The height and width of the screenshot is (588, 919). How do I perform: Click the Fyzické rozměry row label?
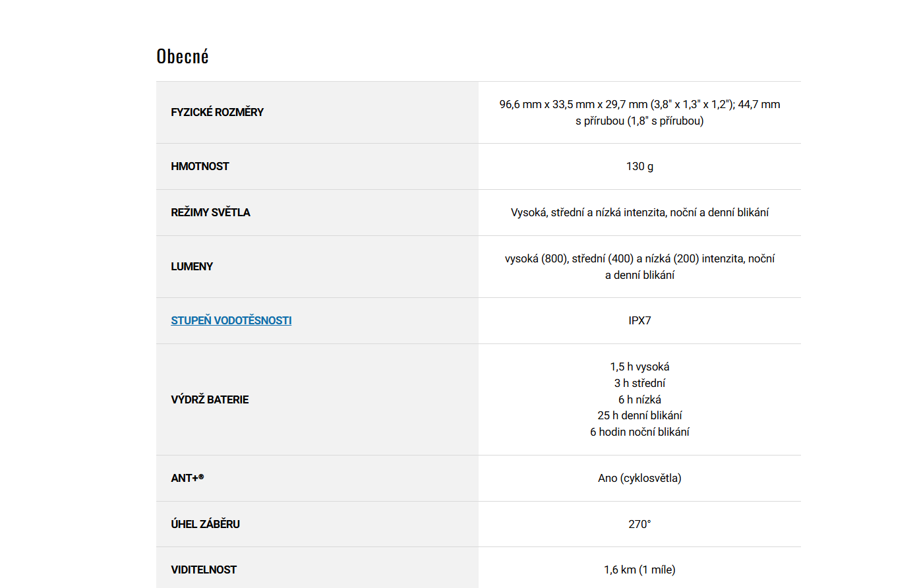click(x=217, y=112)
